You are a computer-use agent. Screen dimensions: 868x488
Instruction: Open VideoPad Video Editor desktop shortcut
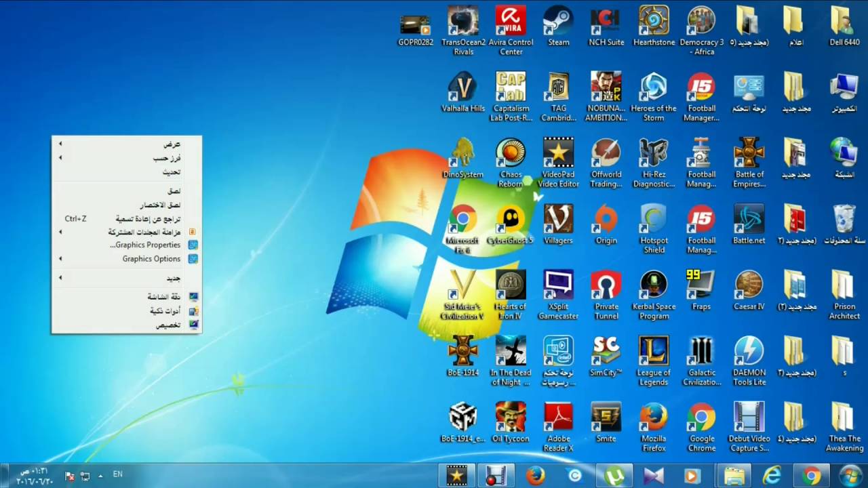[558, 163]
